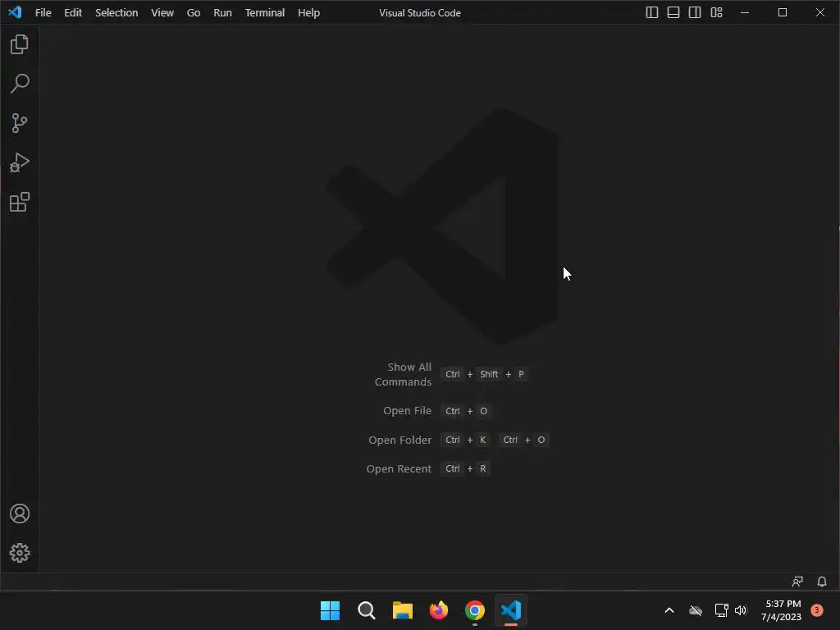
Task: Open the Run menu
Action: click(x=223, y=12)
